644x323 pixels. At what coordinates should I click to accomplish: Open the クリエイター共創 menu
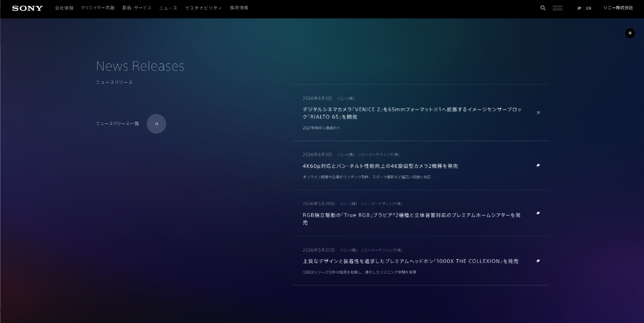coord(98,8)
